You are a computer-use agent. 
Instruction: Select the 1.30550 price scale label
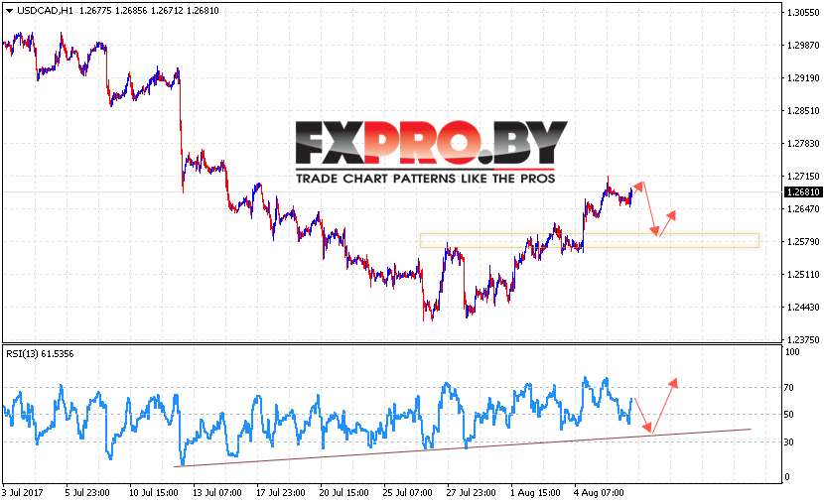[x=803, y=13]
